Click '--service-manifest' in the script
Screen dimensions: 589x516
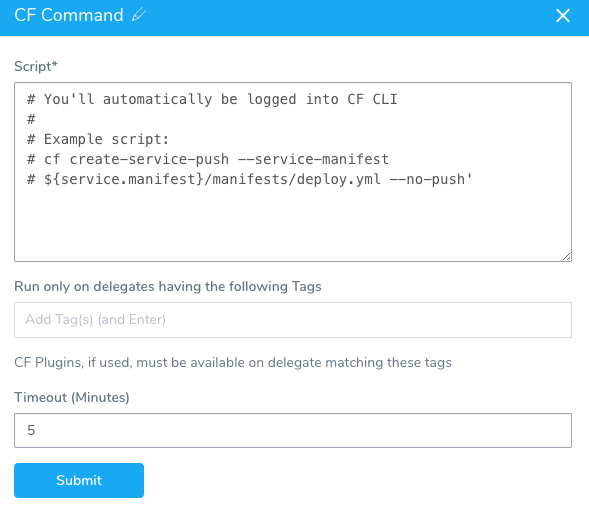[314, 159]
